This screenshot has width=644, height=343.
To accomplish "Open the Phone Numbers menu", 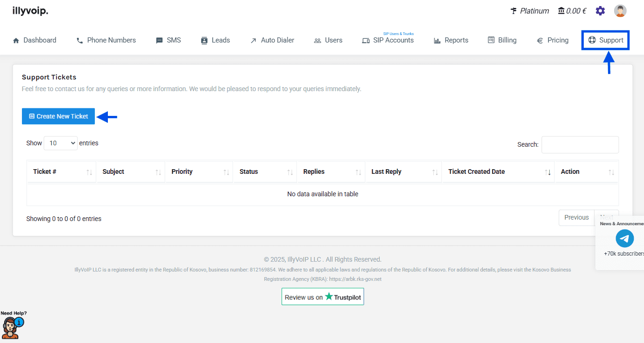I will tap(106, 40).
